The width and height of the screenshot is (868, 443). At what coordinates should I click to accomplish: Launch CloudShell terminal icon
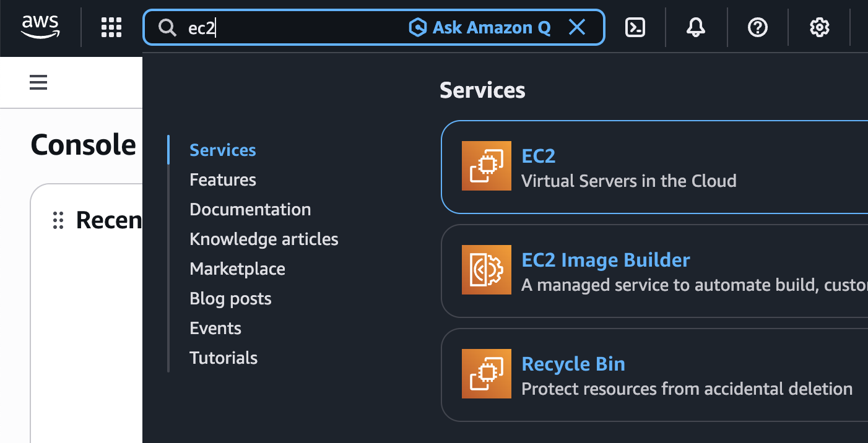pos(635,27)
